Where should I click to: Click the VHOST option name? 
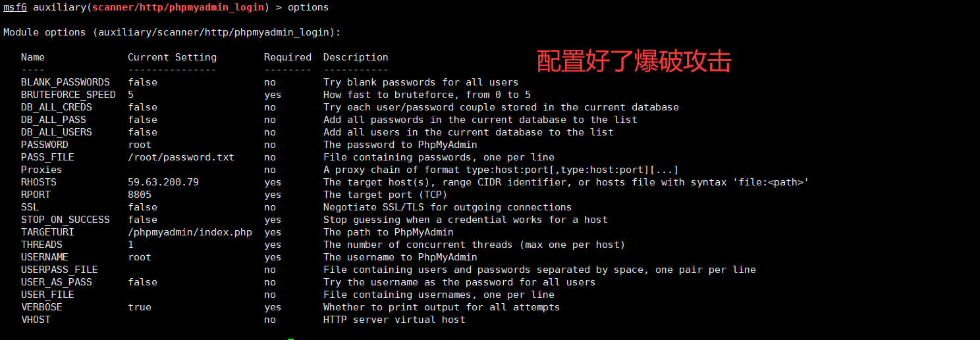point(36,320)
